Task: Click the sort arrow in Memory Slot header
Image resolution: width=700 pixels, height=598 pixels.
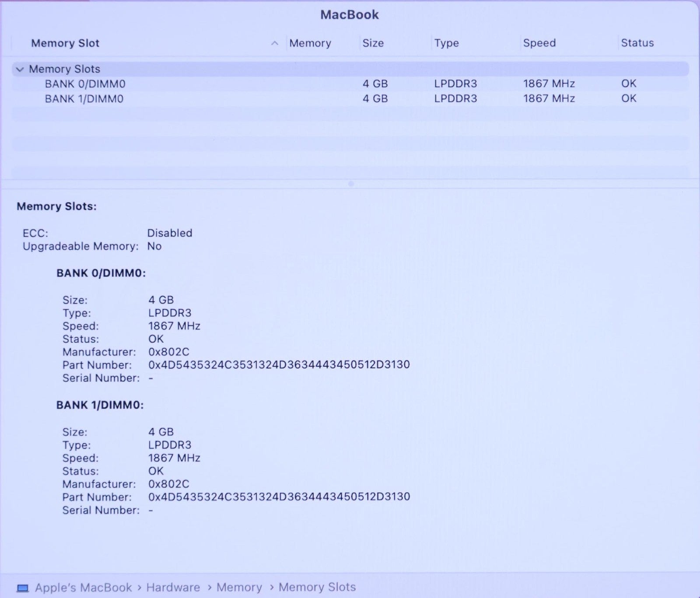Action: pyautogui.click(x=275, y=43)
